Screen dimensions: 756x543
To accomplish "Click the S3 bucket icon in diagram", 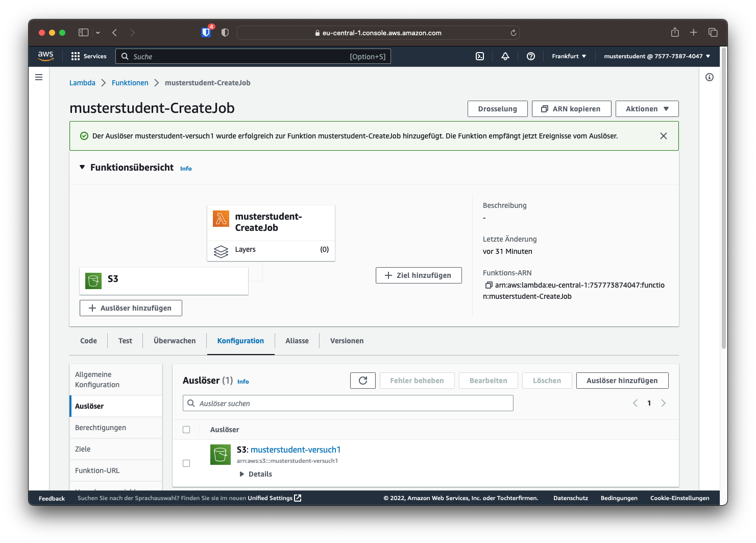I will tap(93, 280).
